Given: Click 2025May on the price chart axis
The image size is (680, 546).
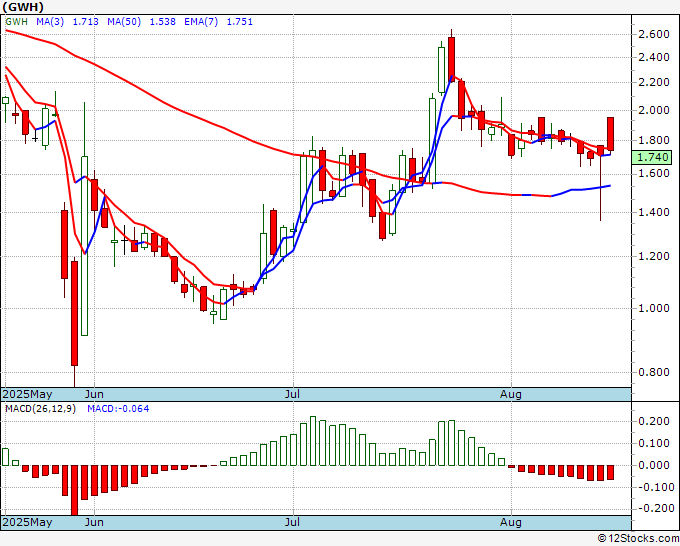Looking at the screenshot, I should click(x=27, y=394).
